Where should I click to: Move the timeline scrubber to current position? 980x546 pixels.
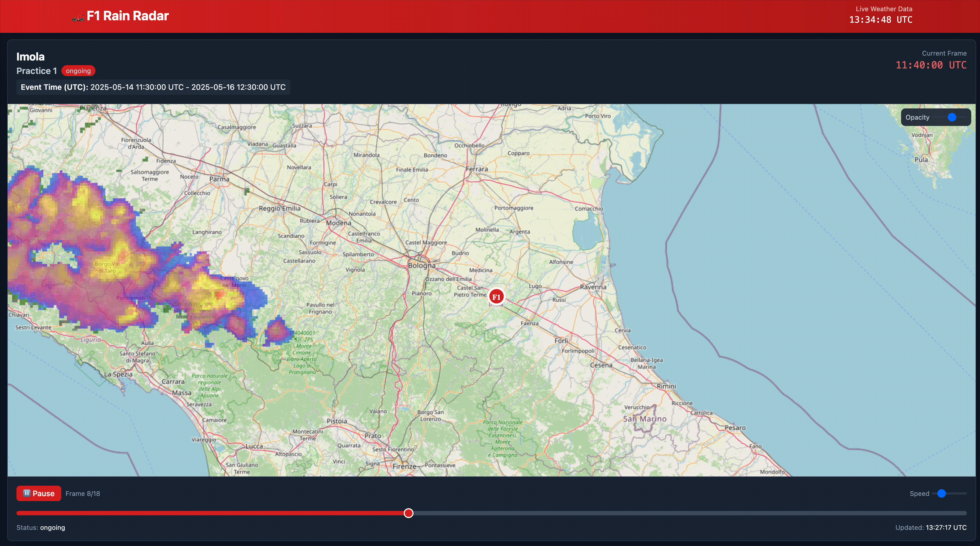(408, 513)
